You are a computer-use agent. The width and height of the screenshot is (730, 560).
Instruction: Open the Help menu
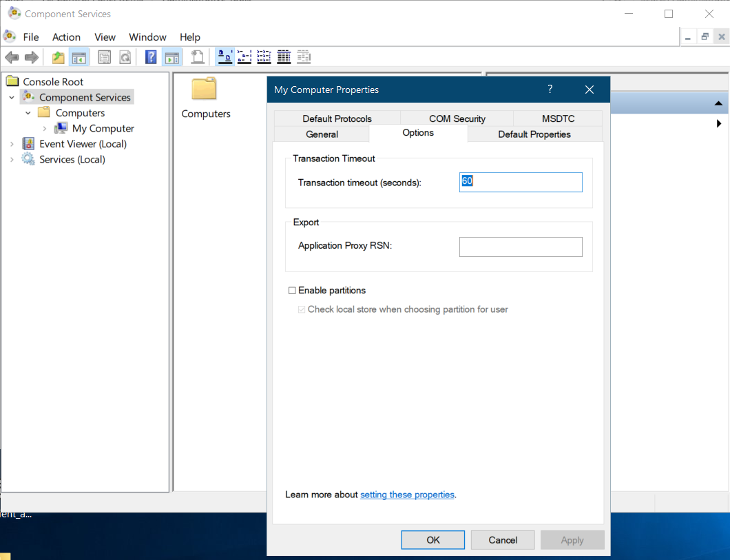[x=190, y=37]
